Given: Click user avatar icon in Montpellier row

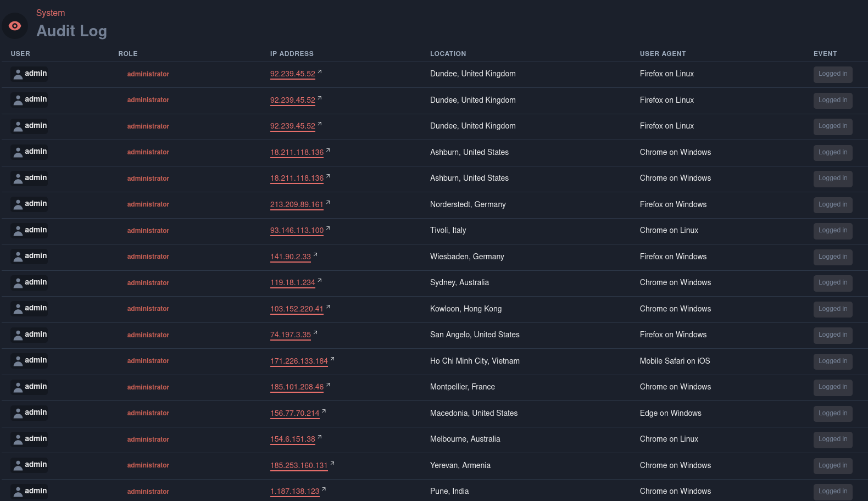Looking at the screenshot, I should 18,387.
